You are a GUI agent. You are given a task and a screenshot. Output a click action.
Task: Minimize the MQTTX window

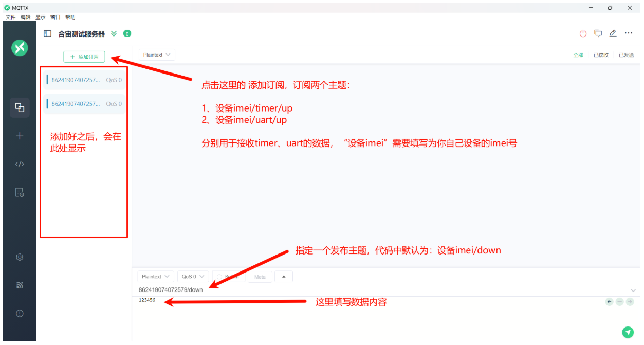[591, 8]
